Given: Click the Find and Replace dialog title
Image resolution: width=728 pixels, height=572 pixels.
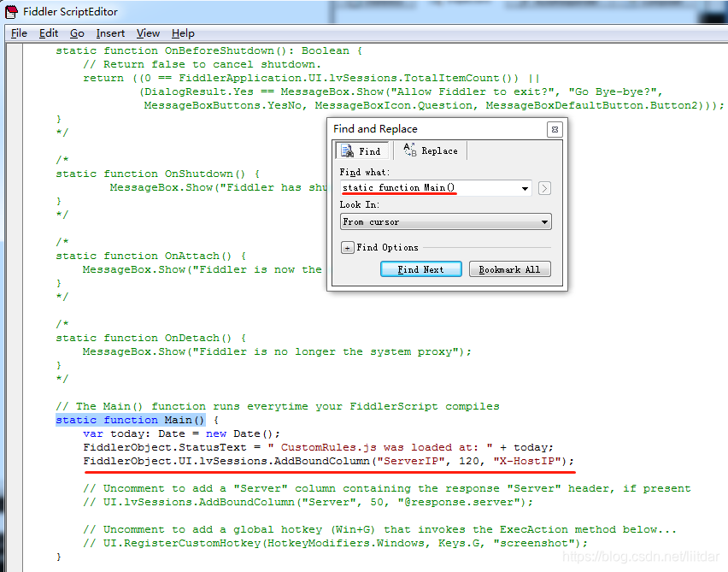Looking at the screenshot, I should 375,129.
